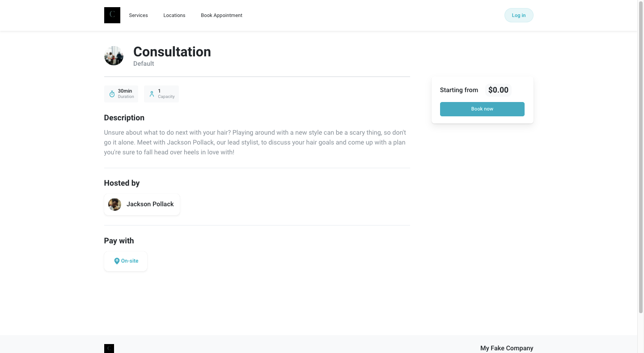Choose the On-site payment option
The width and height of the screenshot is (644, 353).
coord(126,261)
